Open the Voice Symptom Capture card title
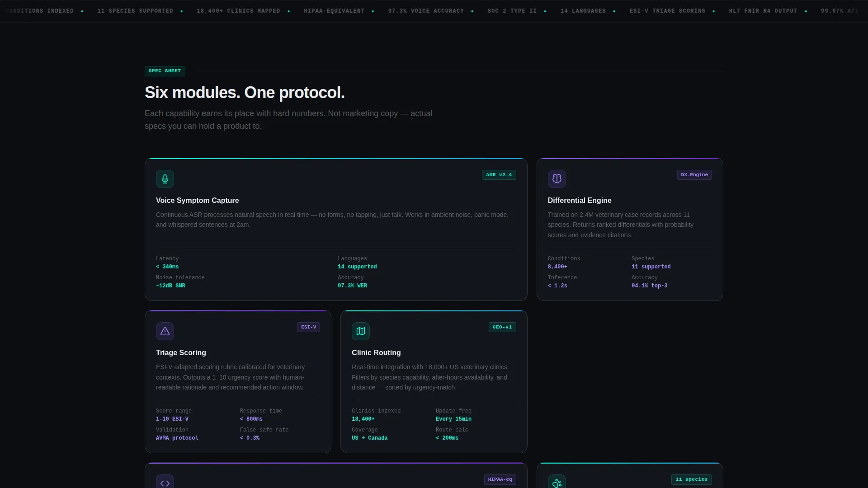The height and width of the screenshot is (488, 868). click(198, 200)
